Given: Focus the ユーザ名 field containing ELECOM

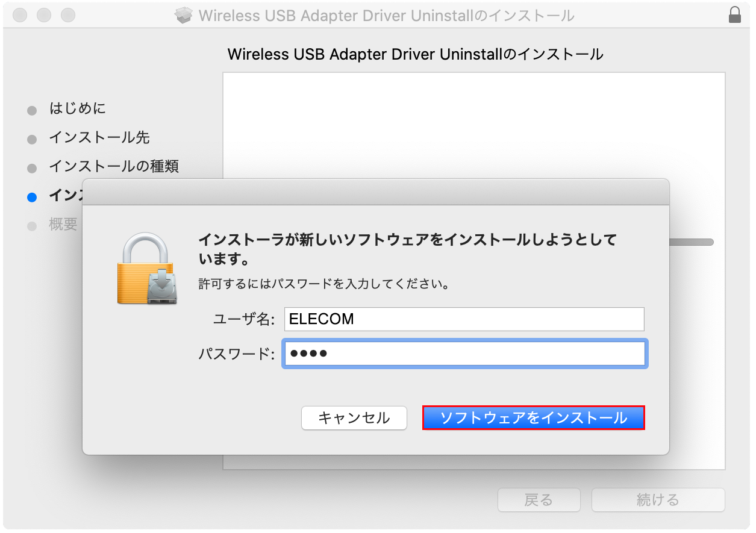Looking at the screenshot, I should tap(464, 319).
